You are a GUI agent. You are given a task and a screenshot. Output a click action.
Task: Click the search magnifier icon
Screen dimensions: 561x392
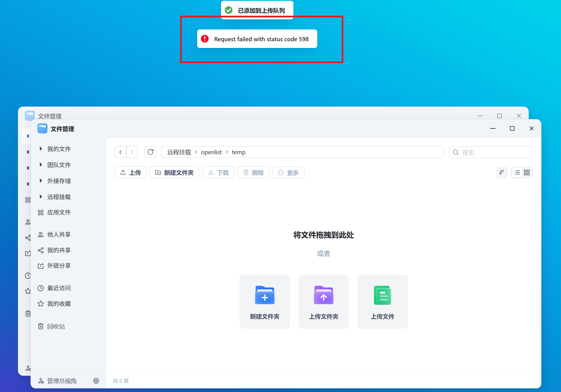(456, 152)
